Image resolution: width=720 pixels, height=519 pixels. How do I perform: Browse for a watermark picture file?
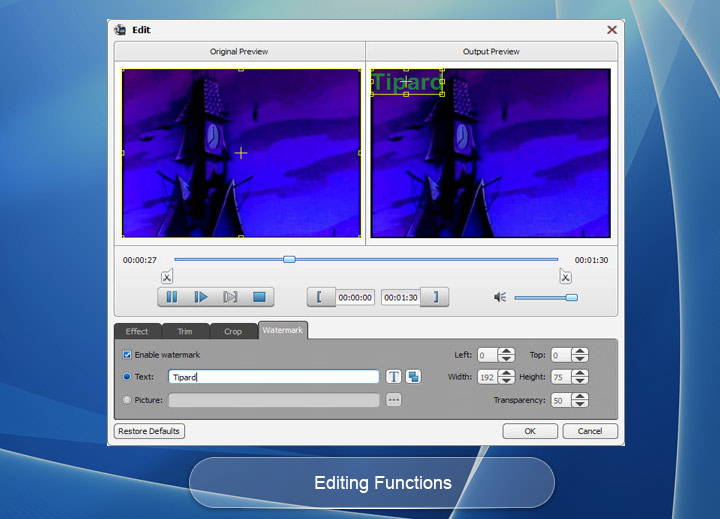coord(394,400)
